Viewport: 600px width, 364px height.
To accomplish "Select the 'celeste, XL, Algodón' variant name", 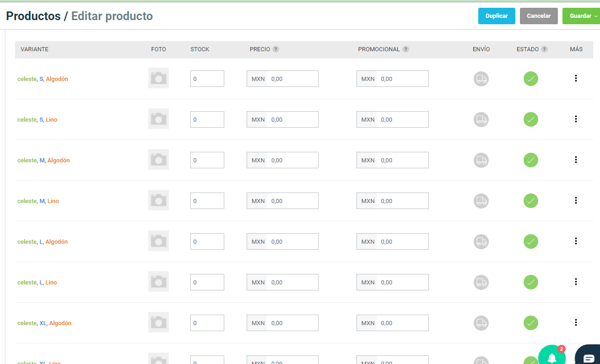I will [x=44, y=323].
